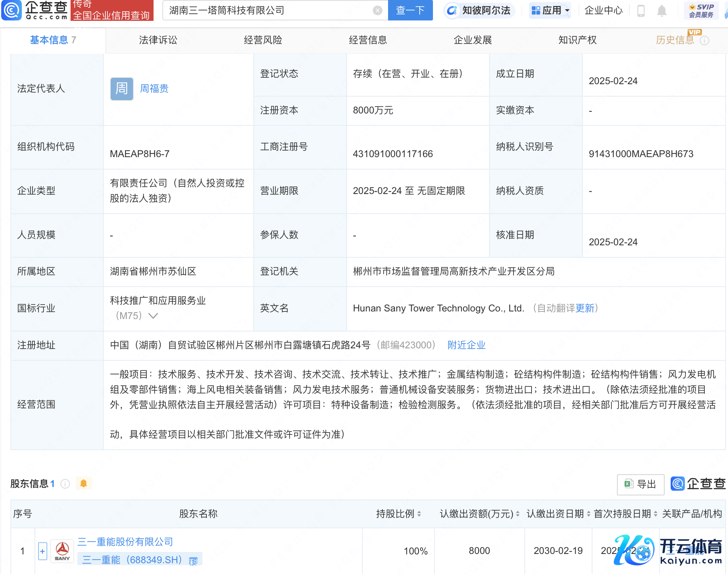Toggle the shareholder monitoring bell alert
728x574 pixels.
83,483
